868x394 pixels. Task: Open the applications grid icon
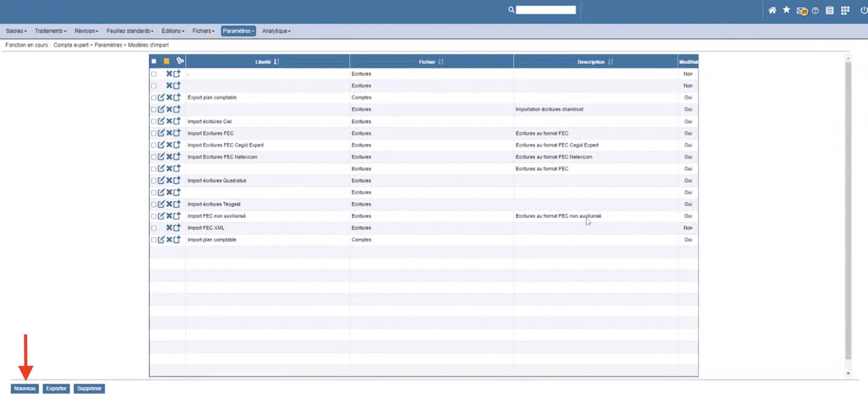tap(845, 10)
